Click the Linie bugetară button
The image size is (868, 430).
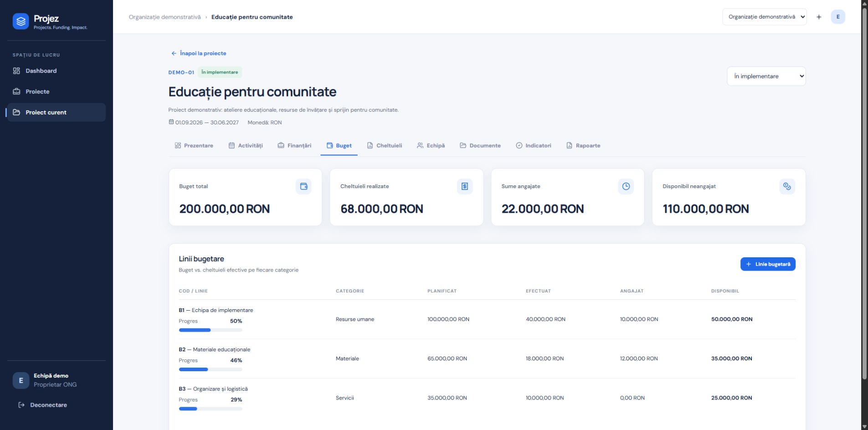pyautogui.click(x=768, y=264)
